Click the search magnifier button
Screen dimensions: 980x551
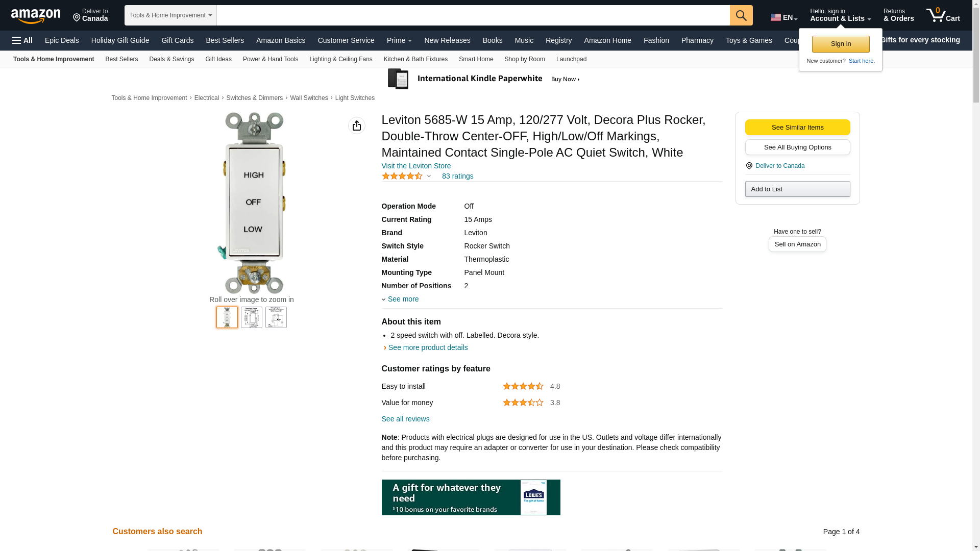tap(741, 15)
